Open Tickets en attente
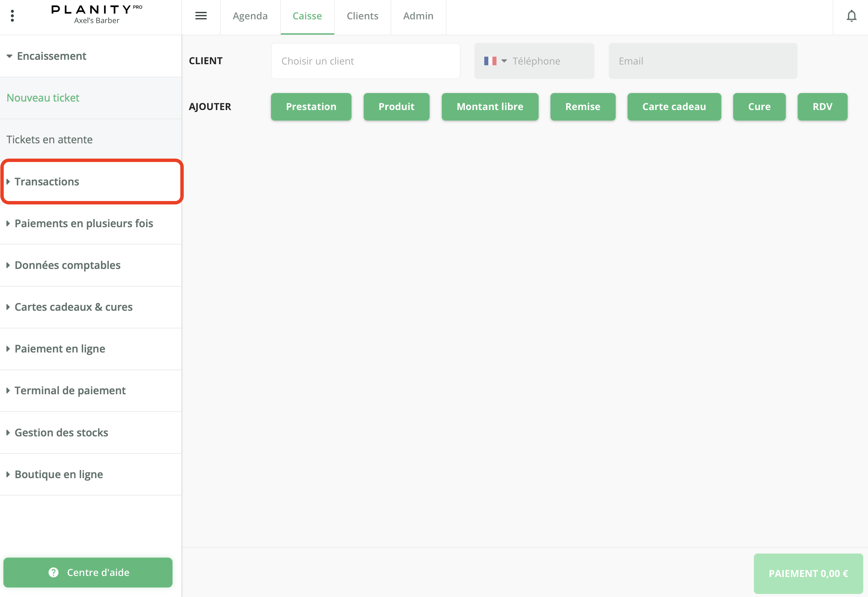This screenshot has height=597, width=868. [x=49, y=140]
